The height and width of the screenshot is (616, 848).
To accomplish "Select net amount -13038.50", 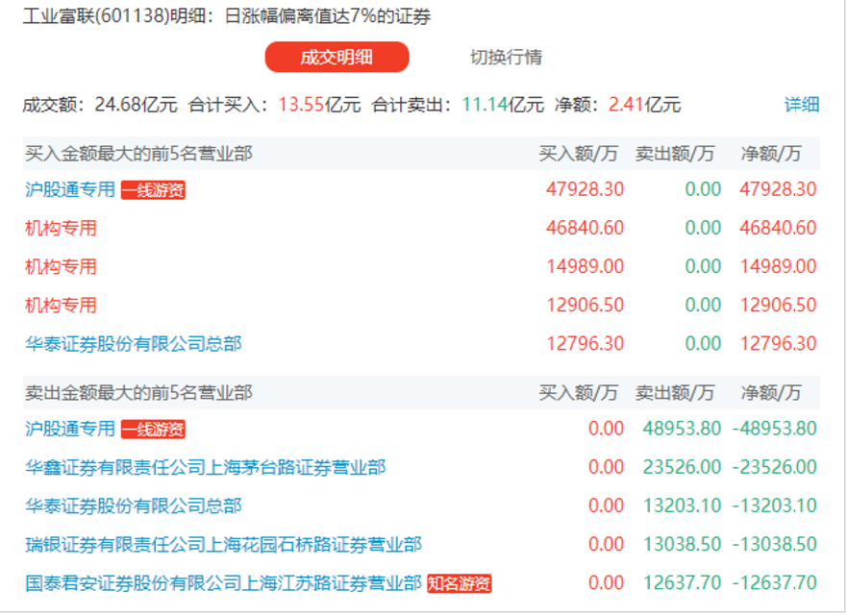I will 775,545.
